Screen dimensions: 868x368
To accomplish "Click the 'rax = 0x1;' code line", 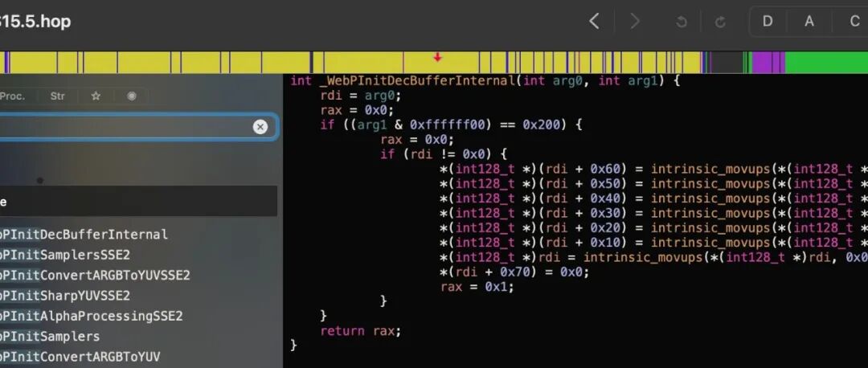I will point(477,287).
